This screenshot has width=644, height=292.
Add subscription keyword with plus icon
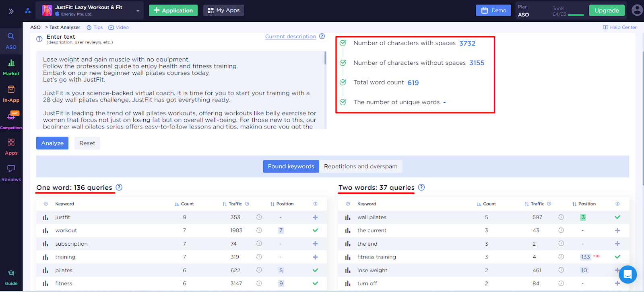tap(315, 244)
